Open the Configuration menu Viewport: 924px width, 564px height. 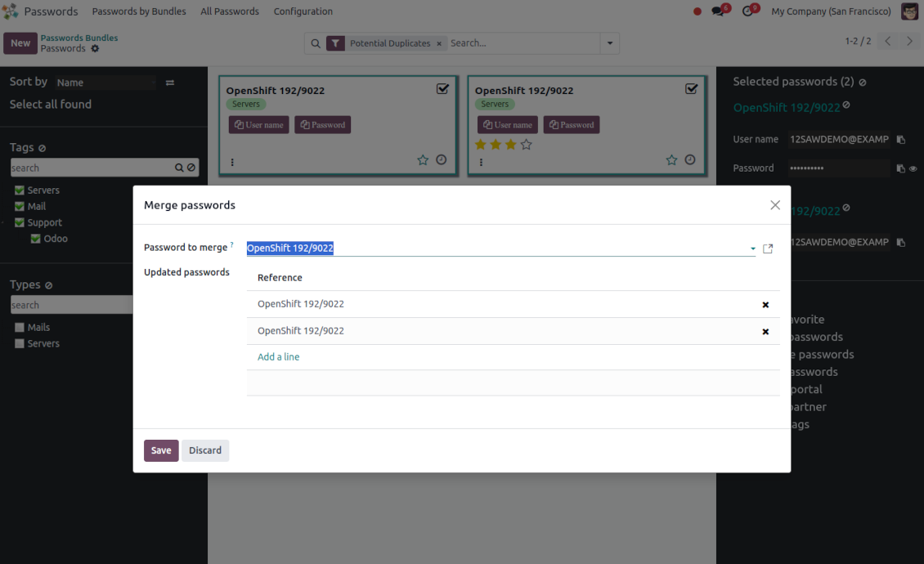(x=303, y=11)
